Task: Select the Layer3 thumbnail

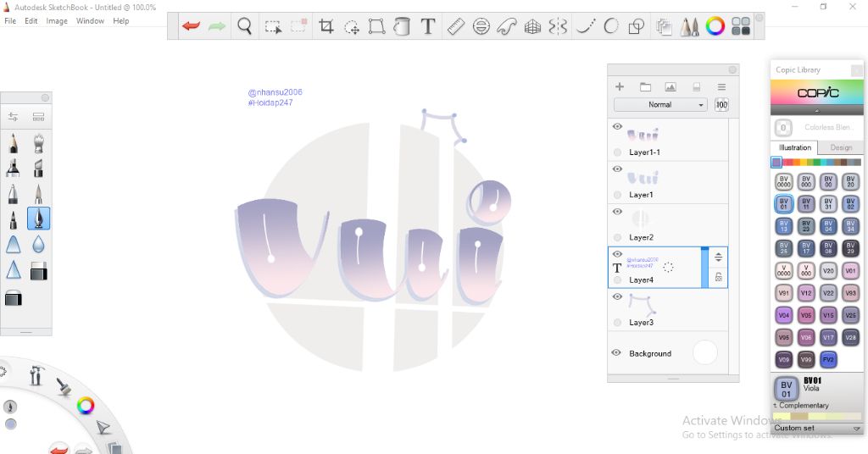Action: coord(643,304)
